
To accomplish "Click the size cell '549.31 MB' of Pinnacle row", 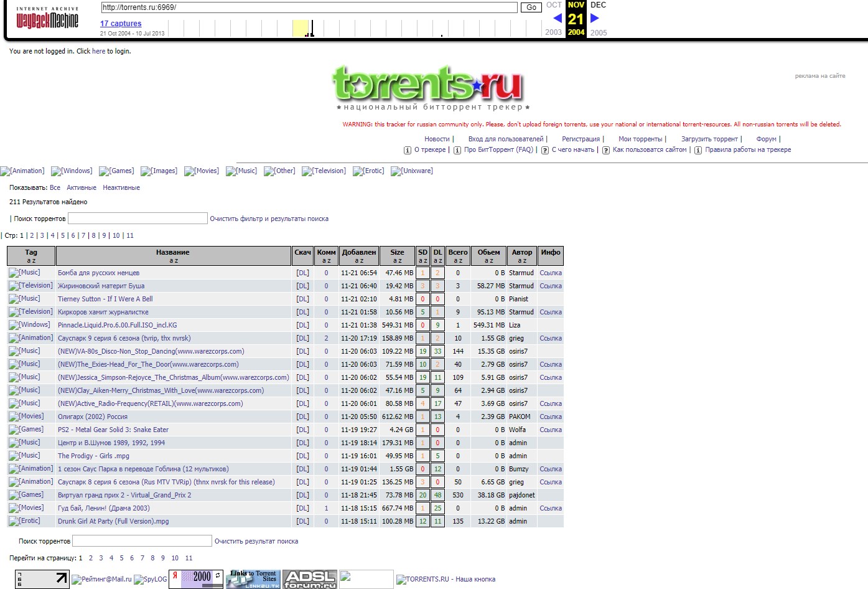I will pos(397,326).
